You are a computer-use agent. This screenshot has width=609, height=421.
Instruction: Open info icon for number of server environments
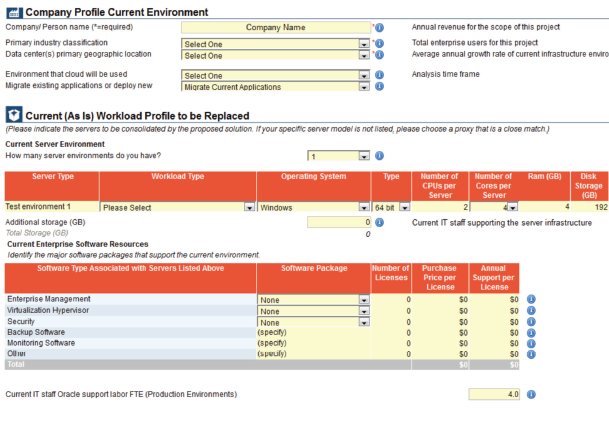379,156
